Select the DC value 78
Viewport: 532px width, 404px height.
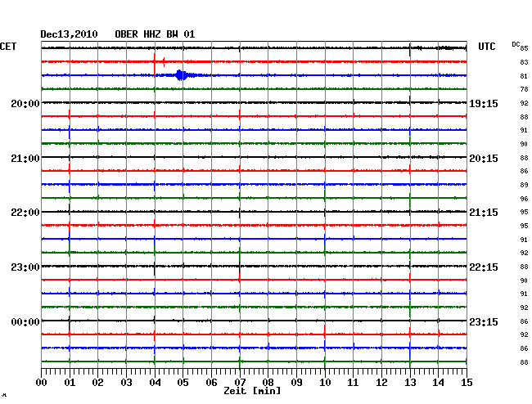tap(524, 89)
